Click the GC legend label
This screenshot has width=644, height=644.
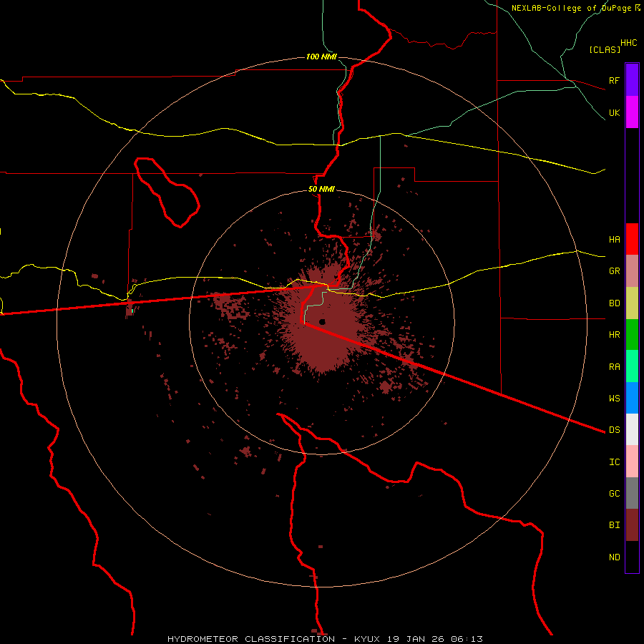click(614, 494)
